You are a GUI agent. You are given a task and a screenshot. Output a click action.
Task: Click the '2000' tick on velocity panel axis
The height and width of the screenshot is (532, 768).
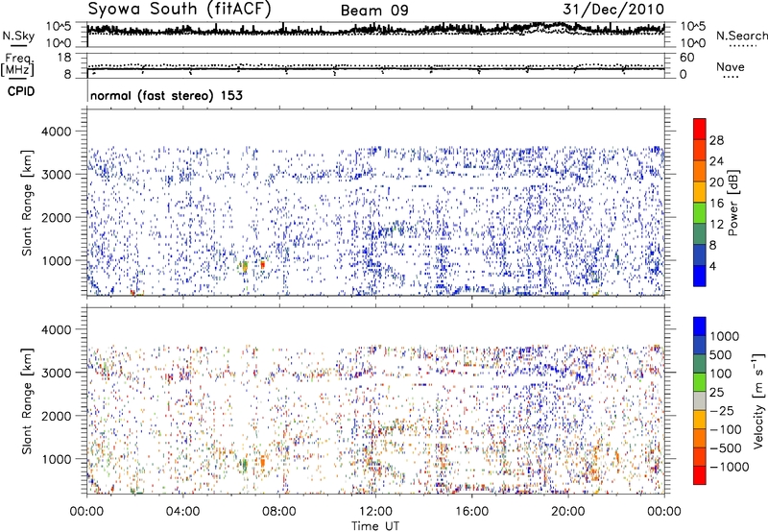pyautogui.click(x=57, y=416)
